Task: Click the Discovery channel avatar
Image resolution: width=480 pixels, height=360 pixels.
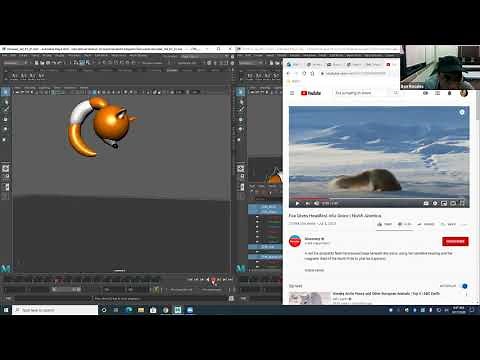Action: (295, 241)
